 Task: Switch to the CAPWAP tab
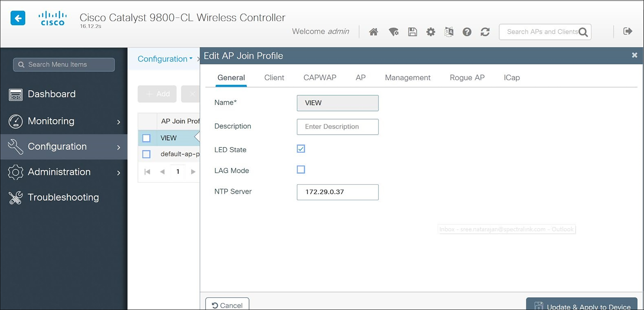click(x=320, y=77)
